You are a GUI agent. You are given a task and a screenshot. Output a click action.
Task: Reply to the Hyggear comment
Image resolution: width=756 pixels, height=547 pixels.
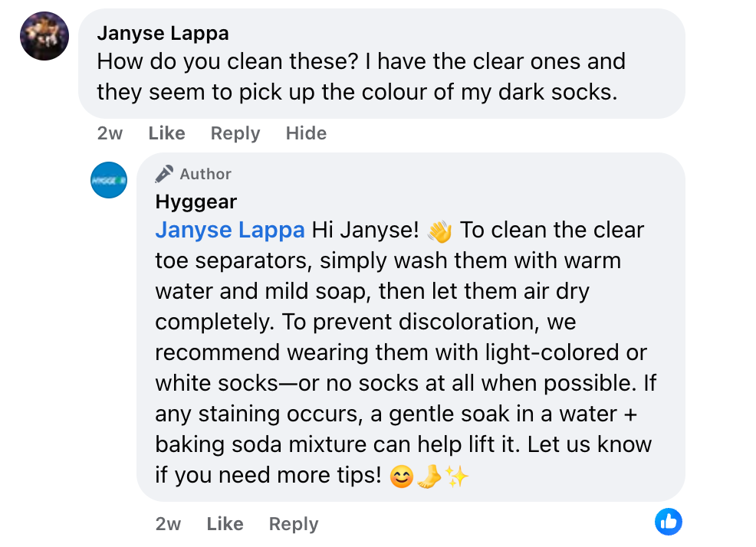[294, 524]
